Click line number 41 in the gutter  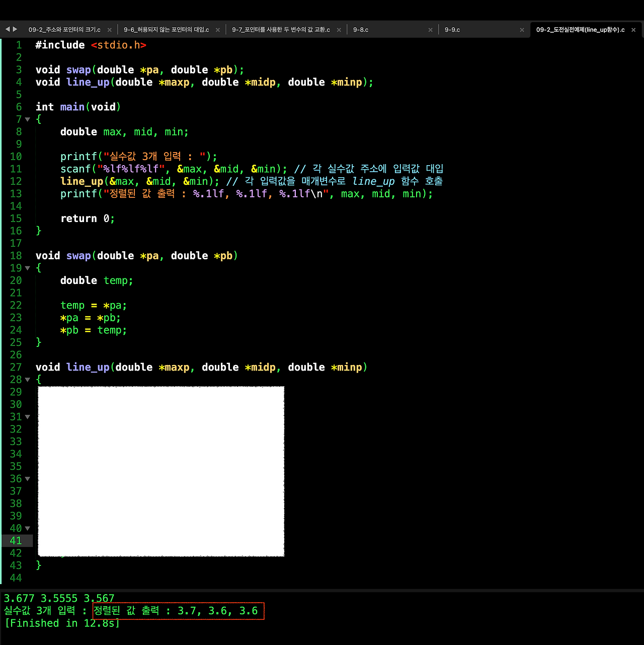coord(16,540)
